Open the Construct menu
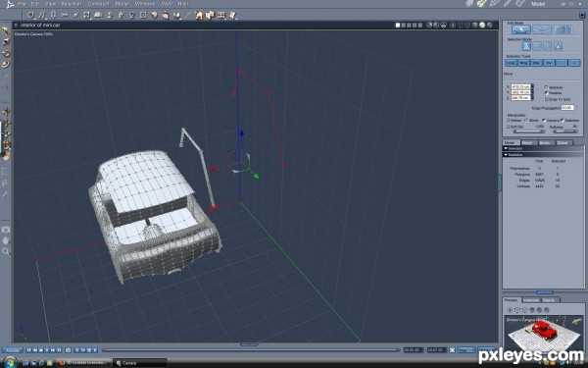The image size is (588, 368). pos(98,4)
